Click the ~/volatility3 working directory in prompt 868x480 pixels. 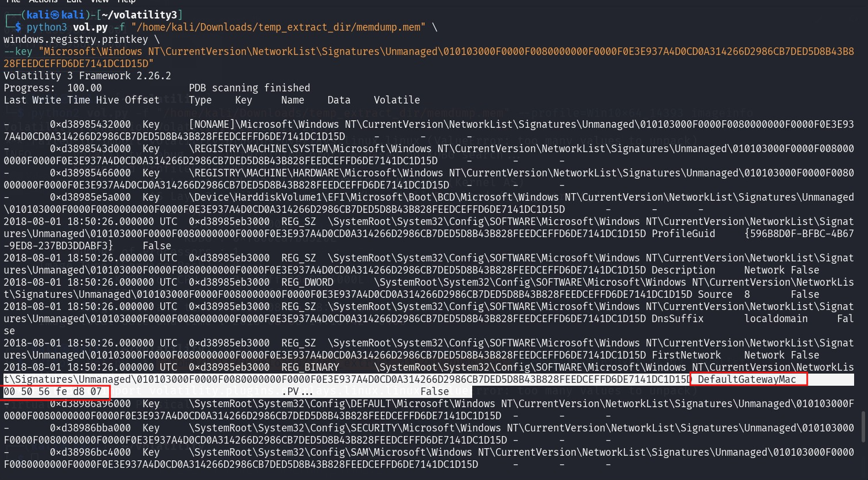[x=140, y=15]
